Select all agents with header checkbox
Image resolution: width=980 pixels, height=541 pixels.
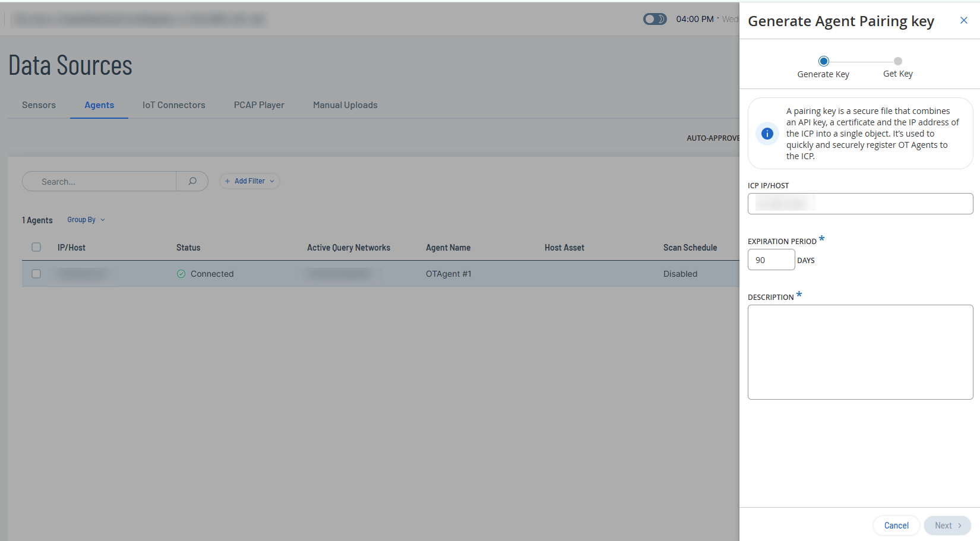tap(36, 247)
